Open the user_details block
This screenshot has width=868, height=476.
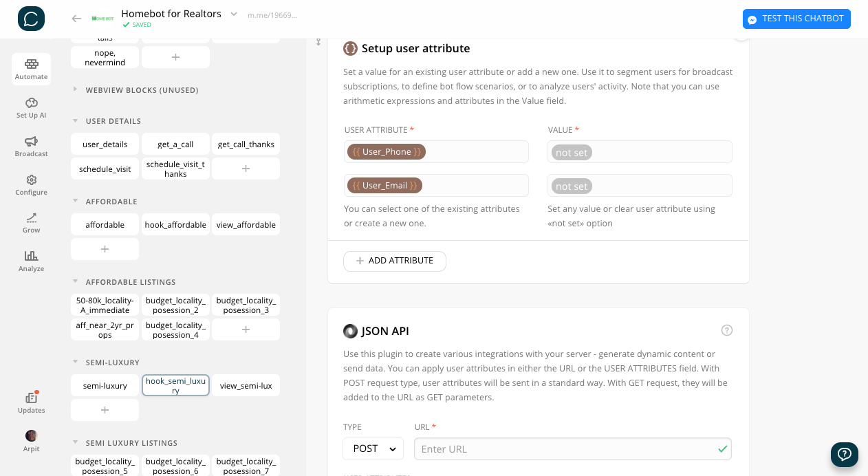[105, 144]
